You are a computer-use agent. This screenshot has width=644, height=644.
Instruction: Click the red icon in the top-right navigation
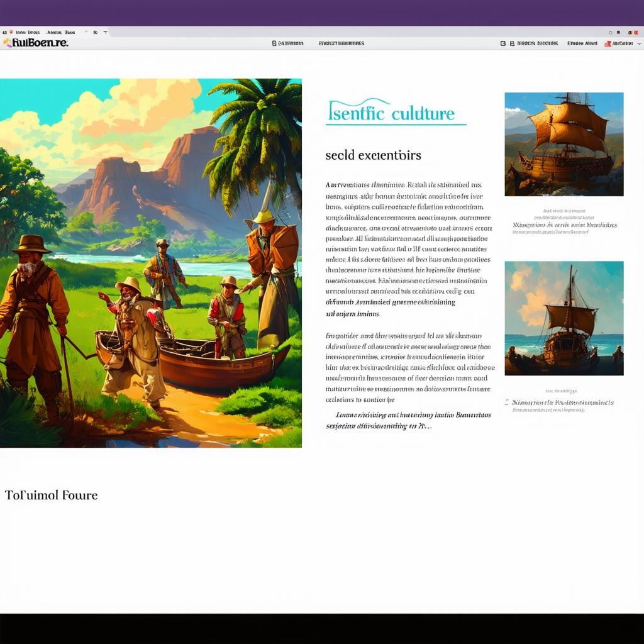click(608, 43)
